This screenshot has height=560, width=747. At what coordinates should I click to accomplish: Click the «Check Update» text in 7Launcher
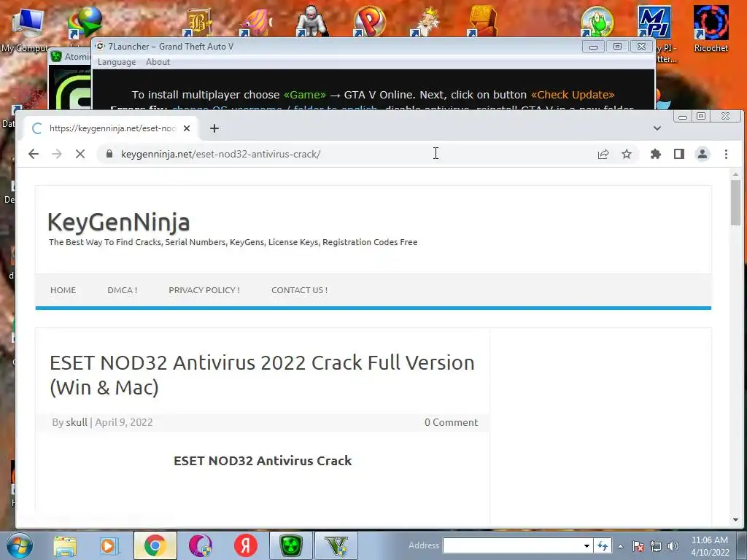coord(573,95)
